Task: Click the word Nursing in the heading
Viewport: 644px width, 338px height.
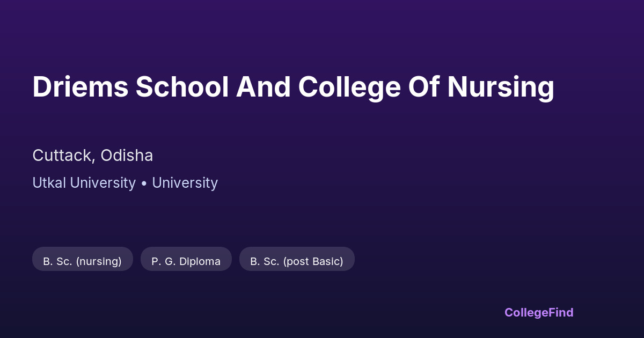Action: click(x=501, y=87)
